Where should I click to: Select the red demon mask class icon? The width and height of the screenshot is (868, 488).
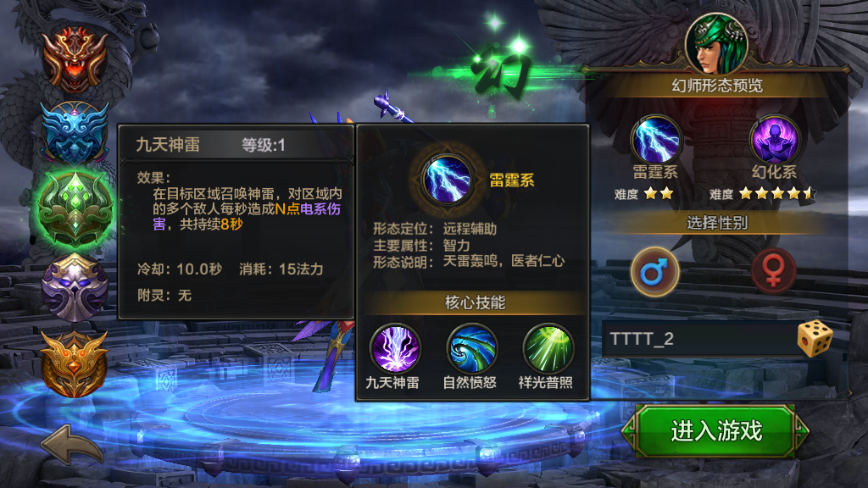pyautogui.click(x=75, y=60)
